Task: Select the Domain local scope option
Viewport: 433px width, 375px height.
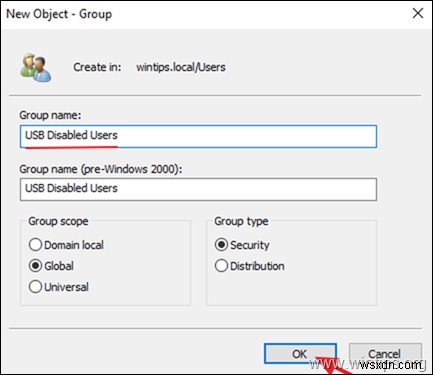Action: click(x=66, y=245)
